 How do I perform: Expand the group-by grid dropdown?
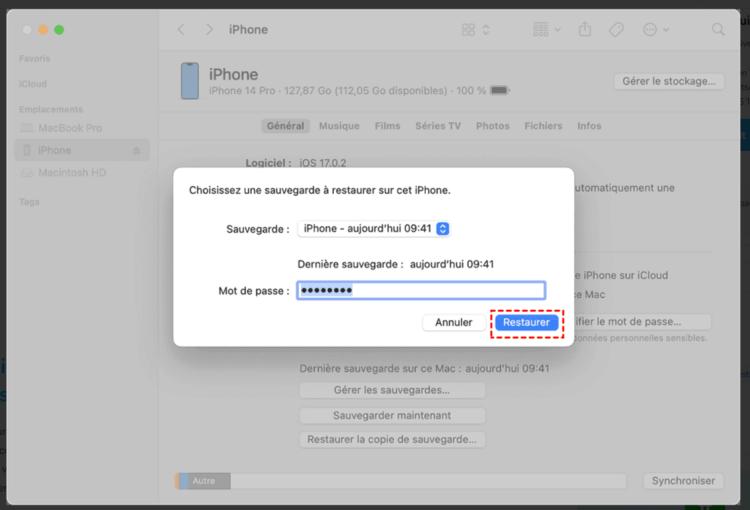(546, 30)
